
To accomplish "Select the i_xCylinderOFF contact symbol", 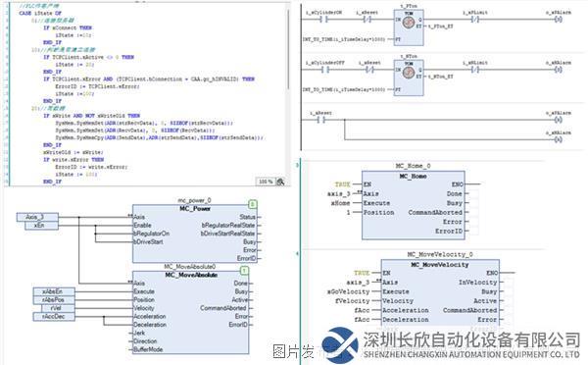I will coord(324,70).
